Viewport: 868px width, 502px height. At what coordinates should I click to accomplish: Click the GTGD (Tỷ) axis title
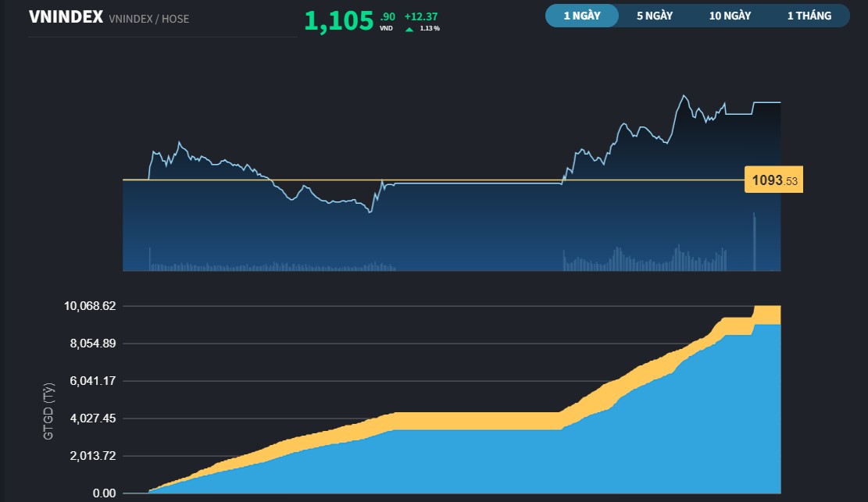pos(48,411)
